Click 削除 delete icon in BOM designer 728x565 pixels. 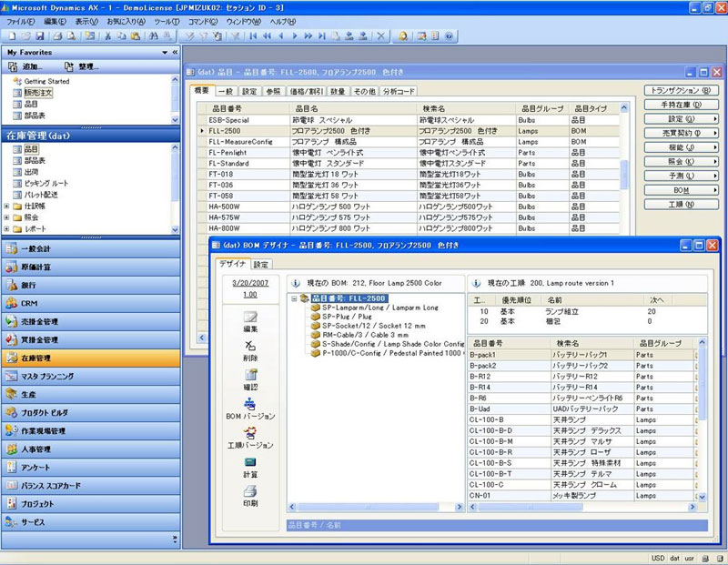pos(250,351)
